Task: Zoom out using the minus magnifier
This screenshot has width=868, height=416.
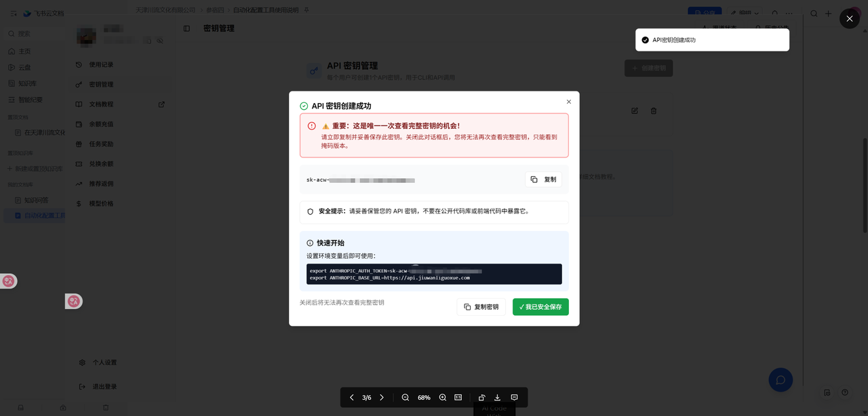Action: pyautogui.click(x=406, y=398)
